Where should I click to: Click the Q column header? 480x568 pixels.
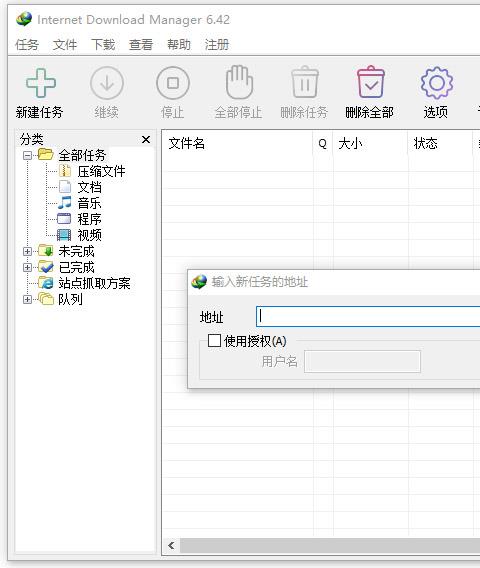pyautogui.click(x=322, y=143)
